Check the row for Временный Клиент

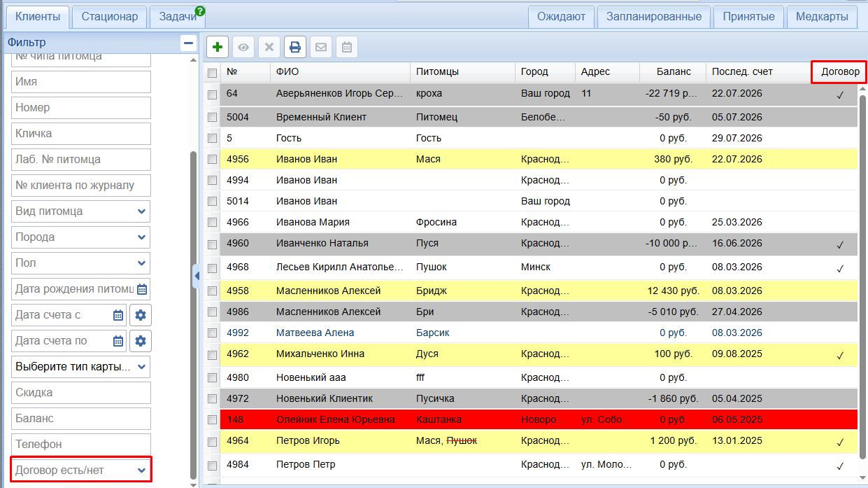point(213,118)
